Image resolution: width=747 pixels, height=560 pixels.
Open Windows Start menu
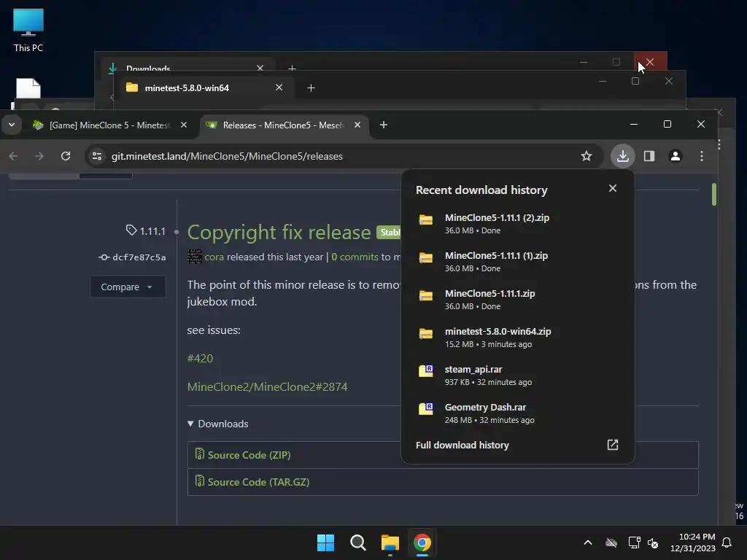click(326, 542)
